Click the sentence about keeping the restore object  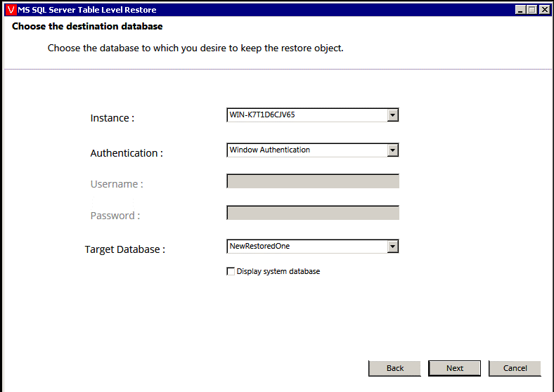(x=195, y=48)
